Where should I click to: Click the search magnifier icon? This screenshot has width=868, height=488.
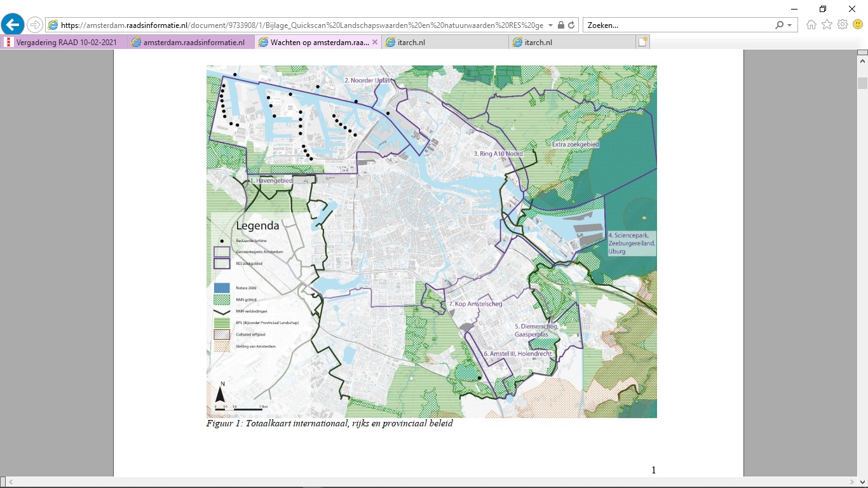pyautogui.click(x=780, y=25)
